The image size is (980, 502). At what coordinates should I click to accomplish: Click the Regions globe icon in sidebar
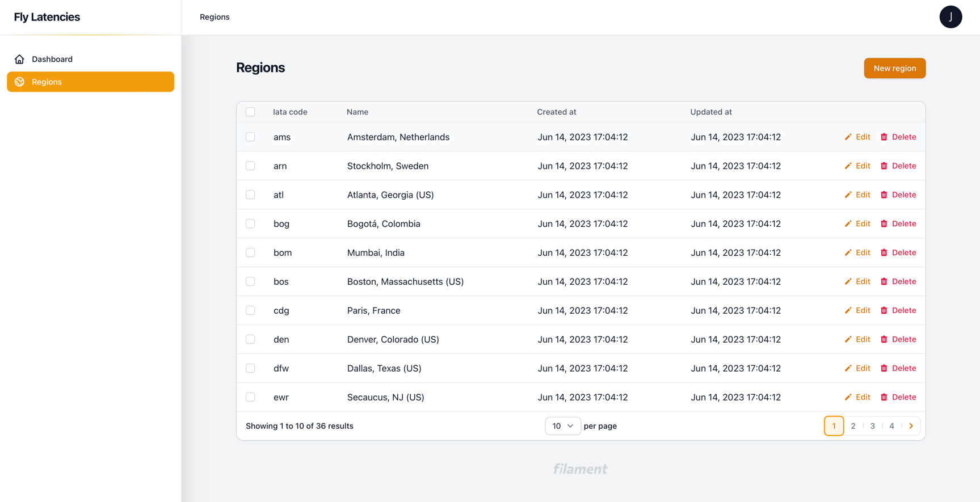pos(20,82)
